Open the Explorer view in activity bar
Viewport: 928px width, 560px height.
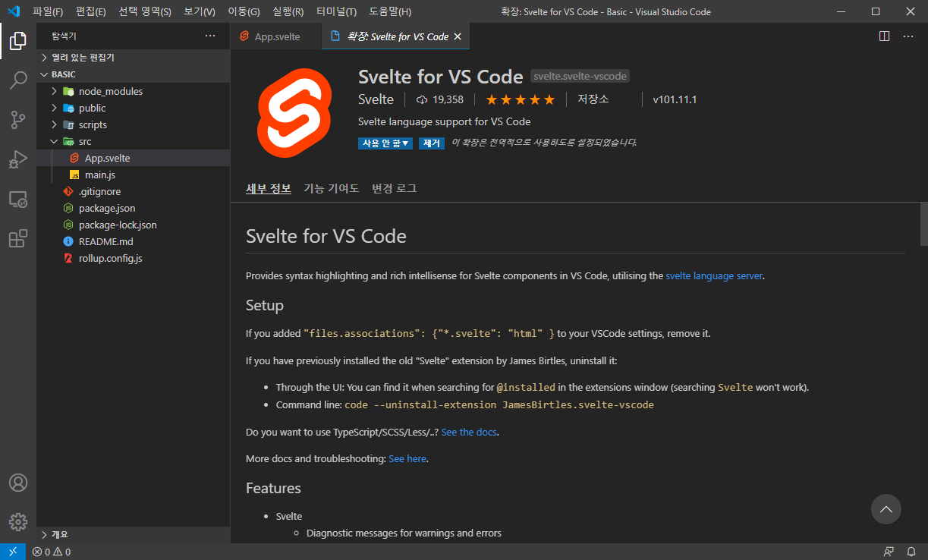18,41
